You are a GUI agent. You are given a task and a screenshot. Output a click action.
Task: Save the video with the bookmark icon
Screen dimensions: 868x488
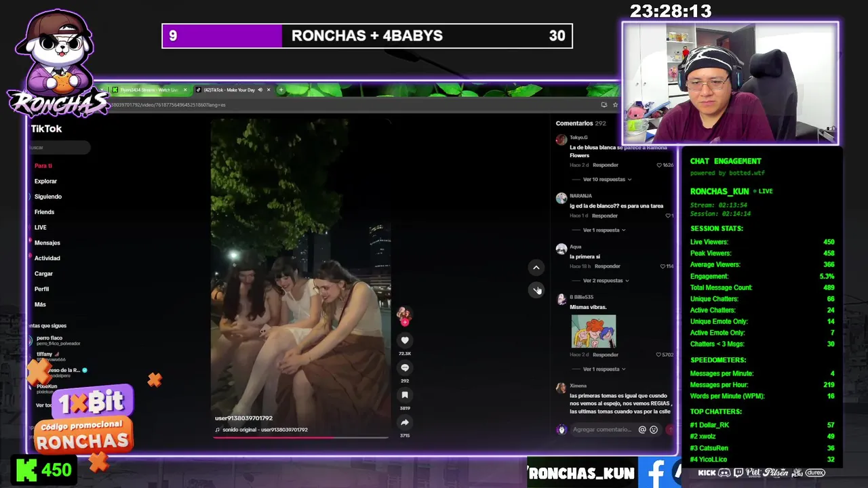tap(405, 394)
